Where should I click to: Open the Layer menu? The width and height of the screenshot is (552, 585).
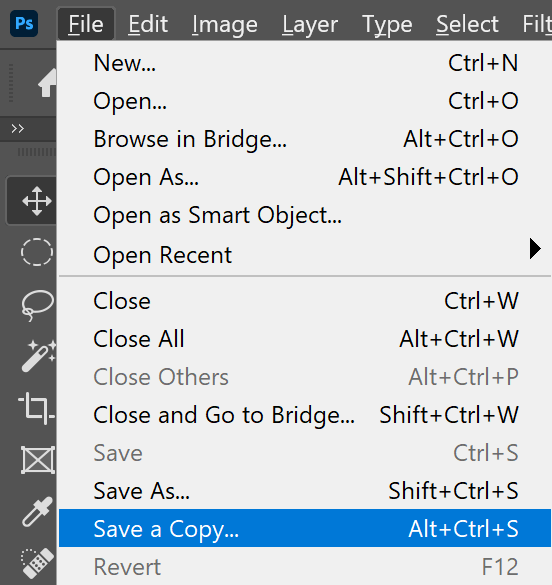coord(310,24)
